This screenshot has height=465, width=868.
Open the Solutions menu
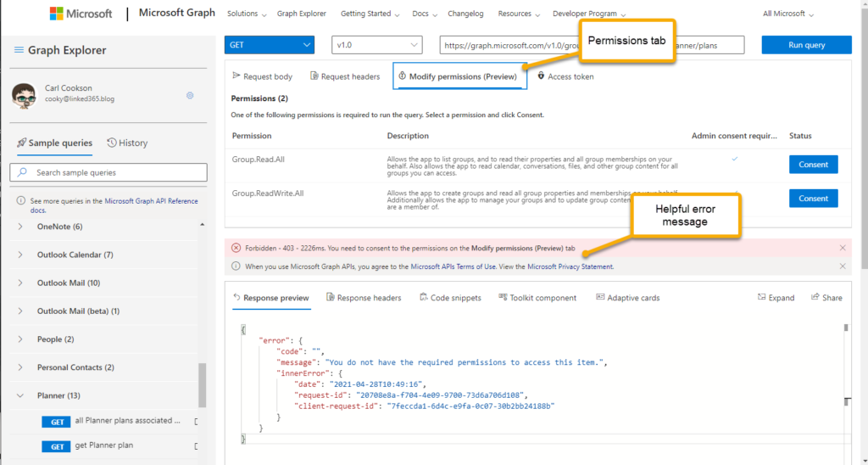pos(247,14)
